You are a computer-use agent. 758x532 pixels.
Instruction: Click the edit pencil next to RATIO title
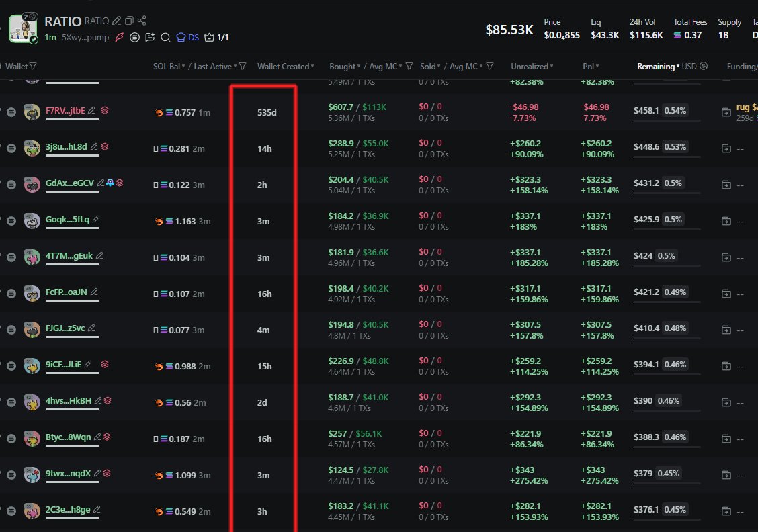[117, 21]
